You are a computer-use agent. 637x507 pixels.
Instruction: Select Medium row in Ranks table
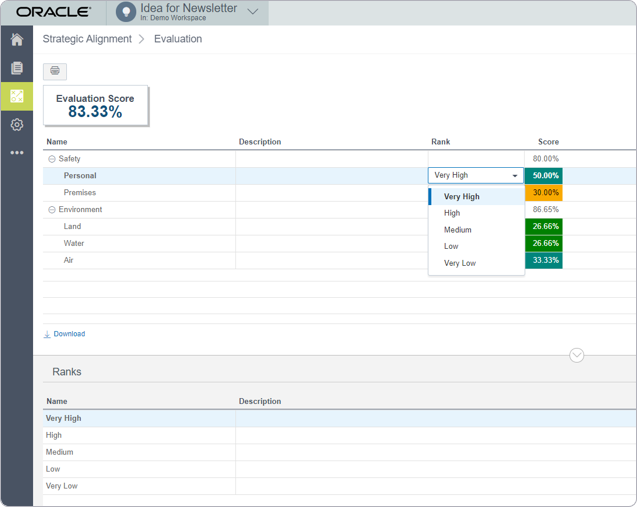(340, 452)
